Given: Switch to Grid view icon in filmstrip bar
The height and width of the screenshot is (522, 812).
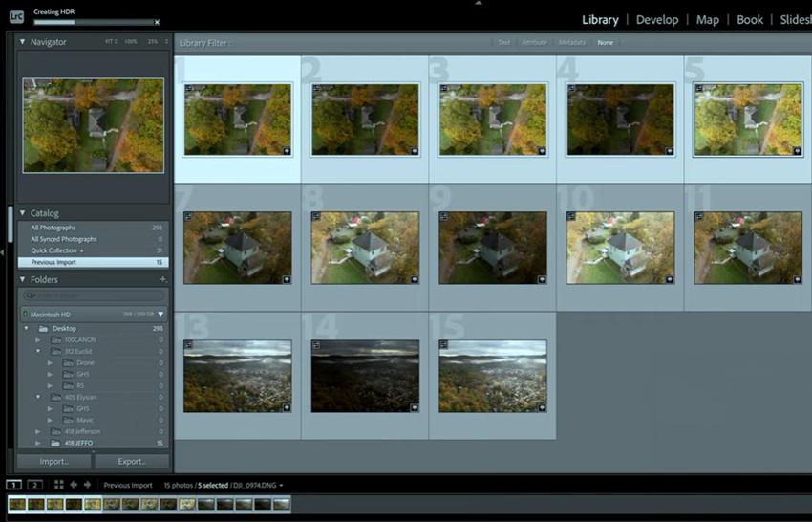Looking at the screenshot, I should click(x=59, y=485).
